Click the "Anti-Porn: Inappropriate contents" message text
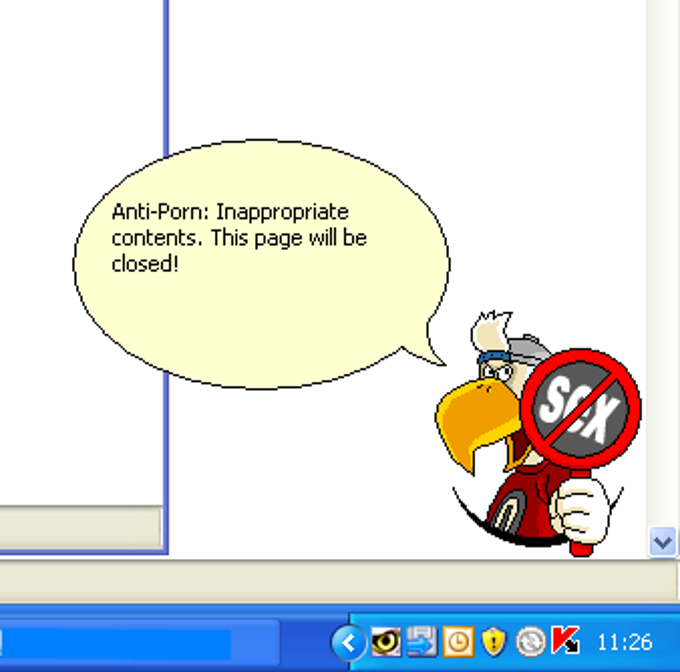 (239, 238)
